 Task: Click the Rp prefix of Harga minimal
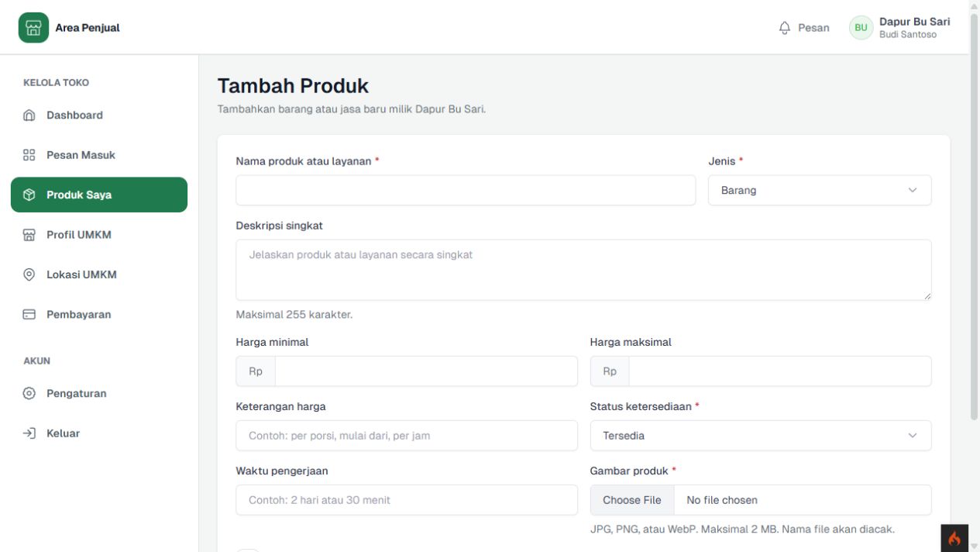coord(256,371)
